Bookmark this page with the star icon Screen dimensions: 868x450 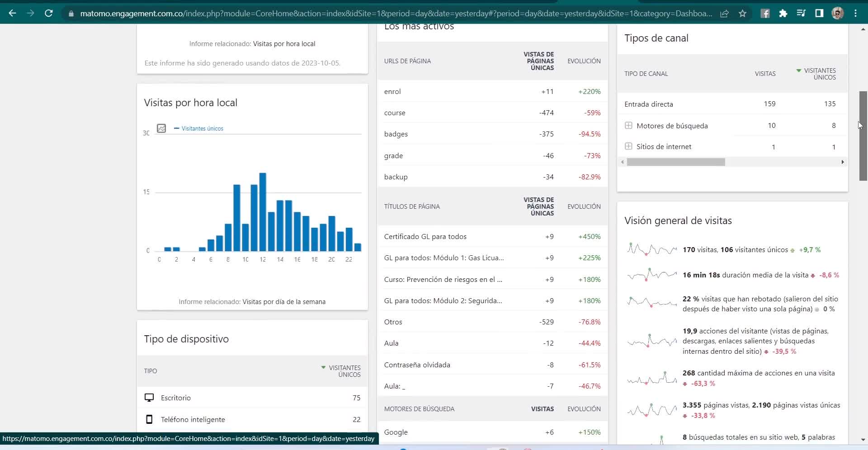(742, 14)
